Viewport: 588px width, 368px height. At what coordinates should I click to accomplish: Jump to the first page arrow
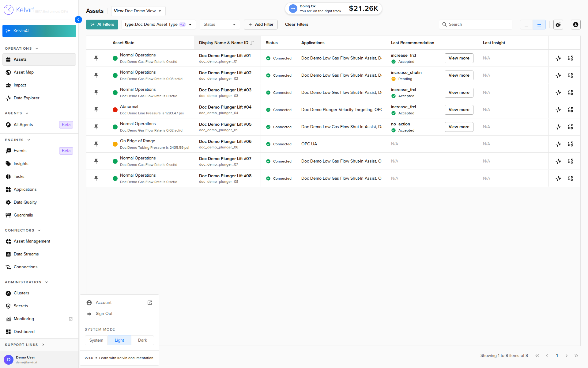click(x=537, y=356)
